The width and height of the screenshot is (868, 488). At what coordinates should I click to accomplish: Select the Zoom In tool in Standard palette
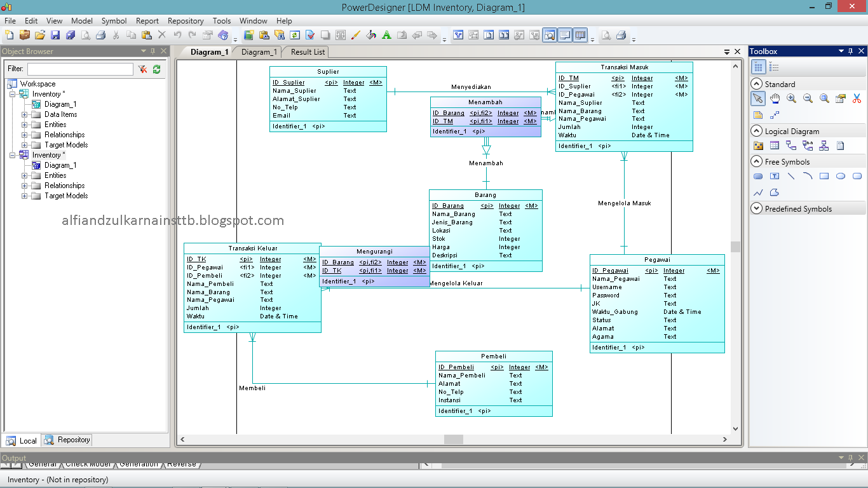point(791,98)
